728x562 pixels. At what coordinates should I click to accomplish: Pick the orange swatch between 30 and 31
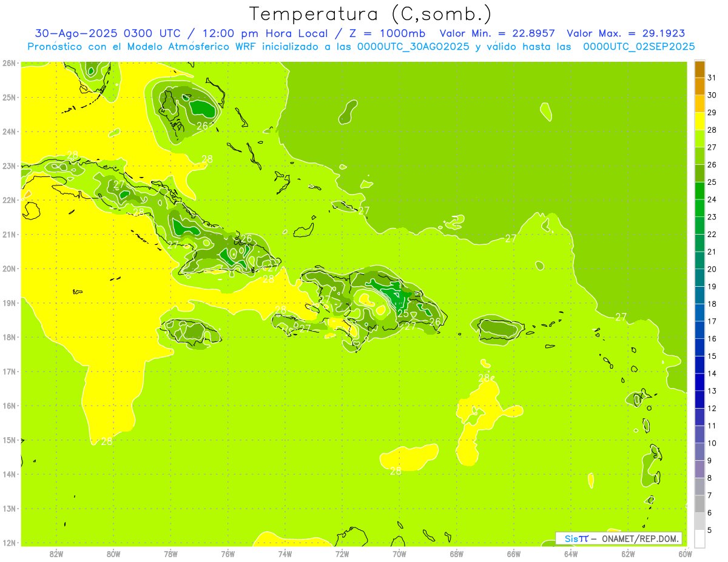pyautogui.click(x=699, y=87)
